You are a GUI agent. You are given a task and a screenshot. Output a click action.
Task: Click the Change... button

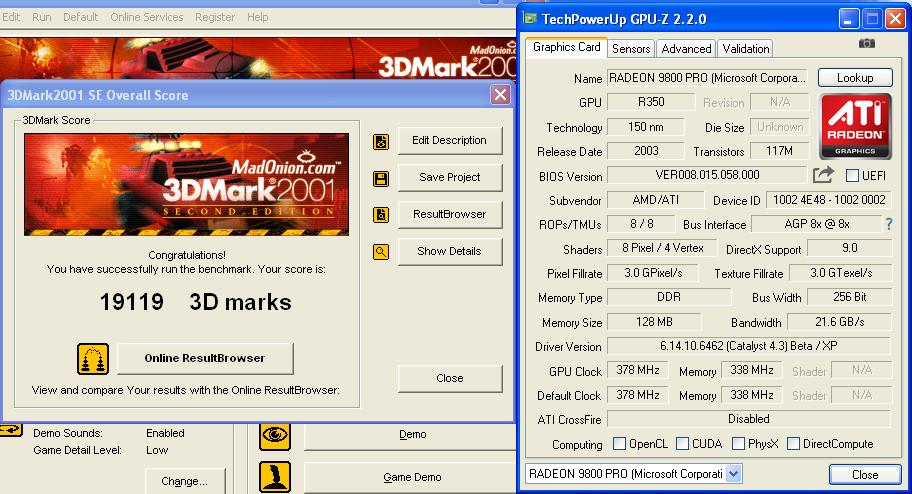(184, 481)
